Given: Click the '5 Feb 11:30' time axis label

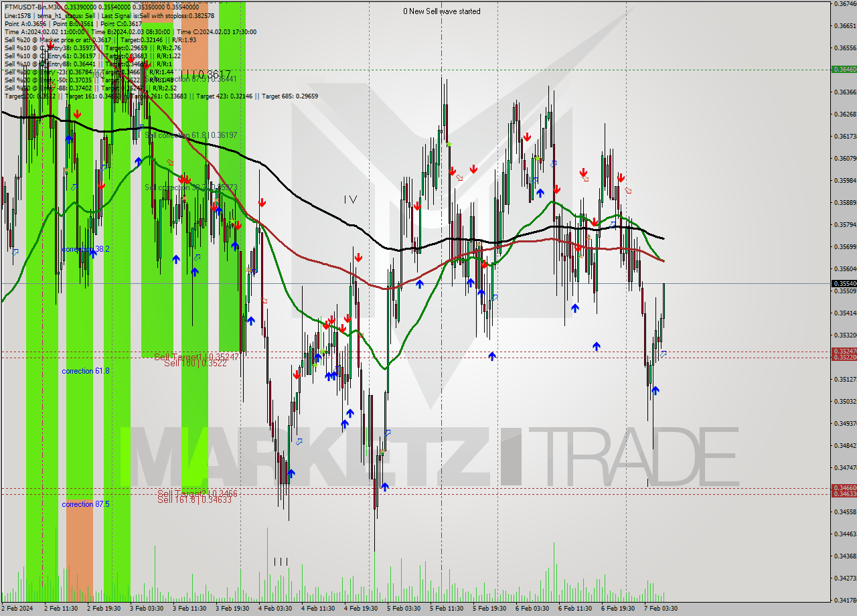Looking at the screenshot, I should pyautogui.click(x=447, y=609).
